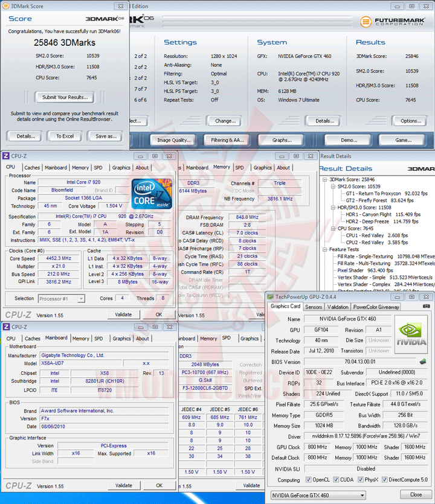Click OK in the CPU-Z Mainboard window
Image resolution: width=435 pixels, height=504 pixels.
coord(159,485)
